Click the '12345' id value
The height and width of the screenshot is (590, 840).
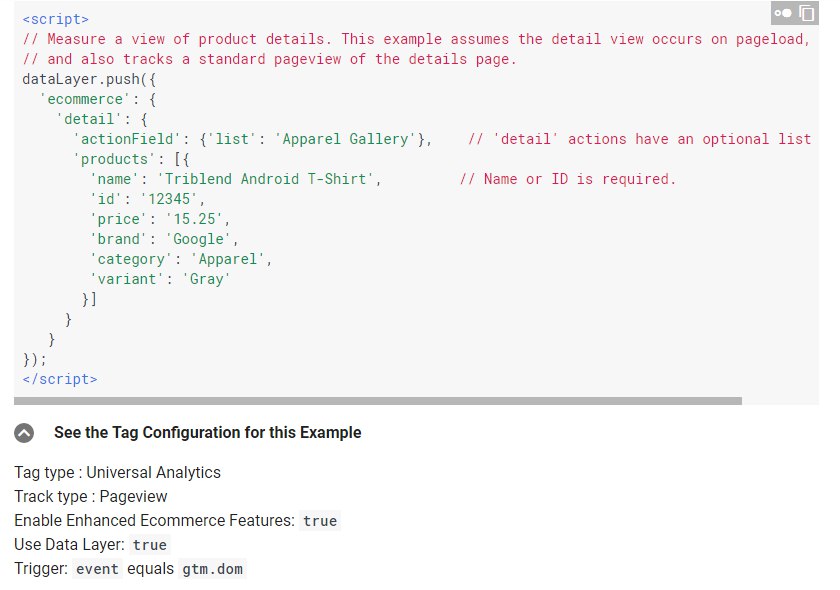pyautogui.click(x=169, y=199)
